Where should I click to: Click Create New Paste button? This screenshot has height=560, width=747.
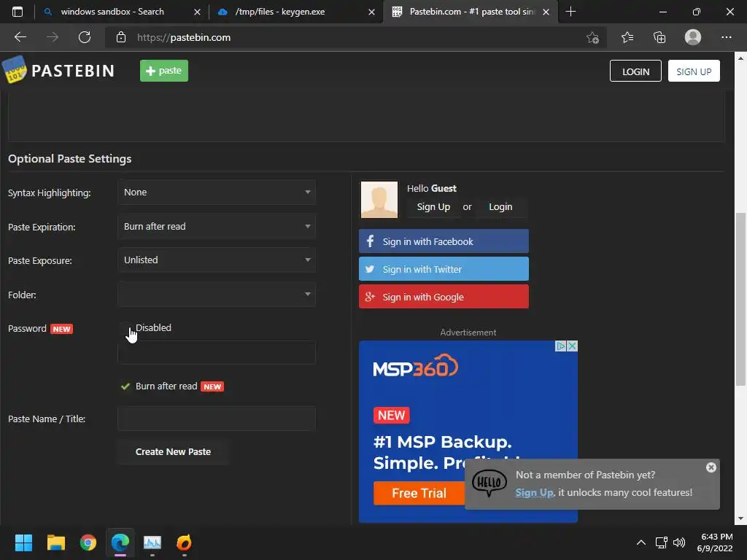[173, 452]
